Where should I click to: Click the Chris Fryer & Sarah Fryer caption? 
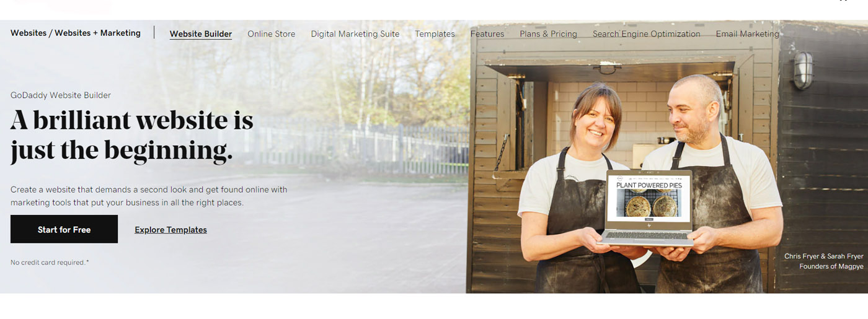823,256
